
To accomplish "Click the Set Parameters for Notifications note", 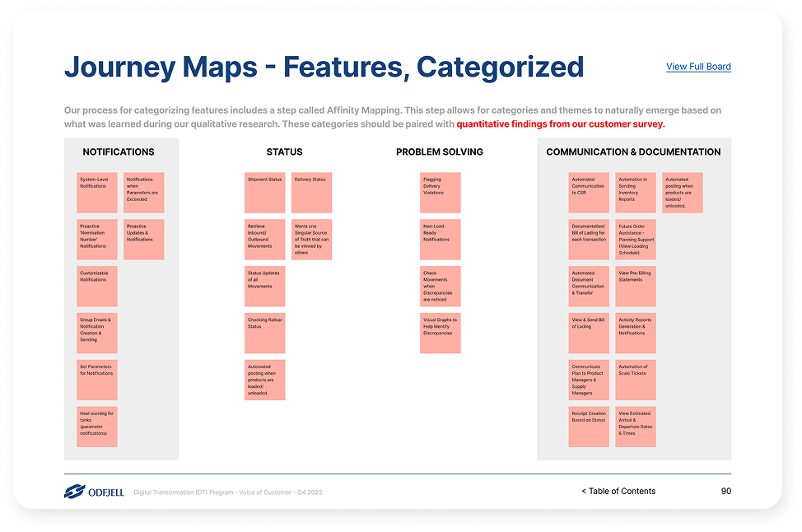I will [97, 380].
